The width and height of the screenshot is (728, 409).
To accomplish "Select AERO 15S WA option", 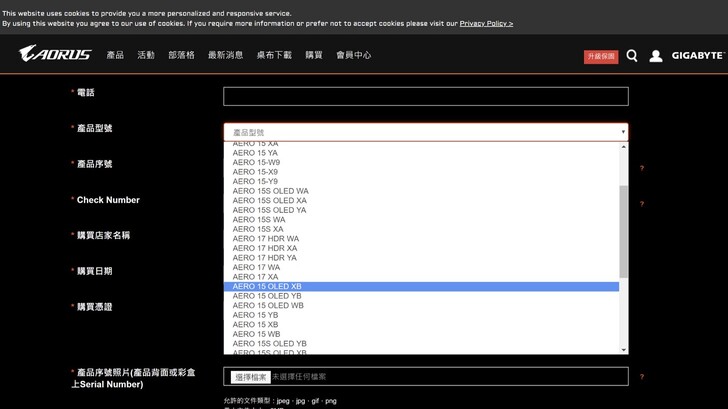I will [x=421, y=220].
